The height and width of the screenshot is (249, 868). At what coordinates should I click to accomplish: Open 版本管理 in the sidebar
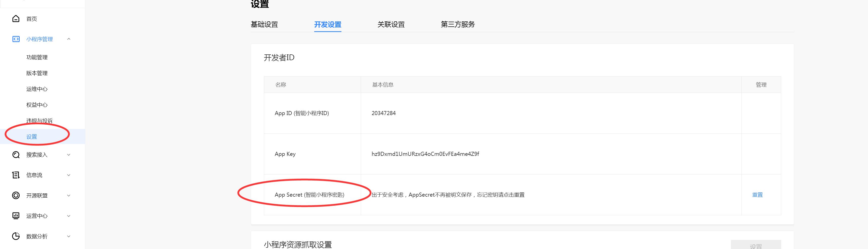tap(37, 73)
